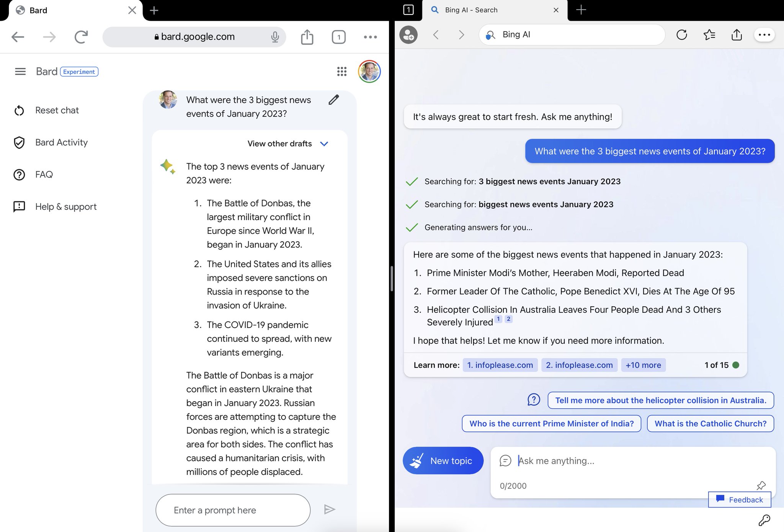
Task: Open the tab switcher in Bard browser
Action: coord(339,37)
